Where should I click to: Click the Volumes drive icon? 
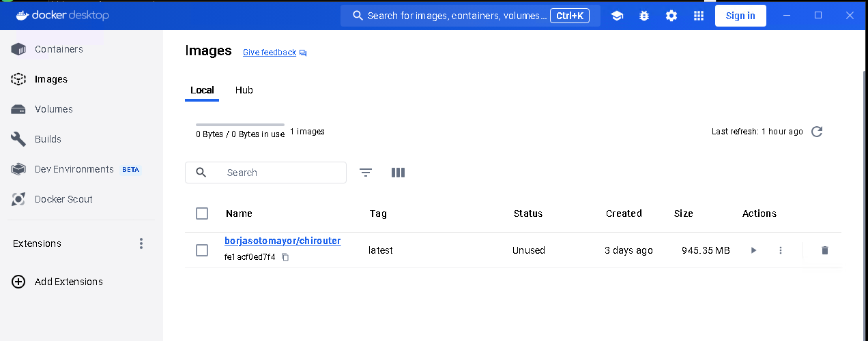18,109
